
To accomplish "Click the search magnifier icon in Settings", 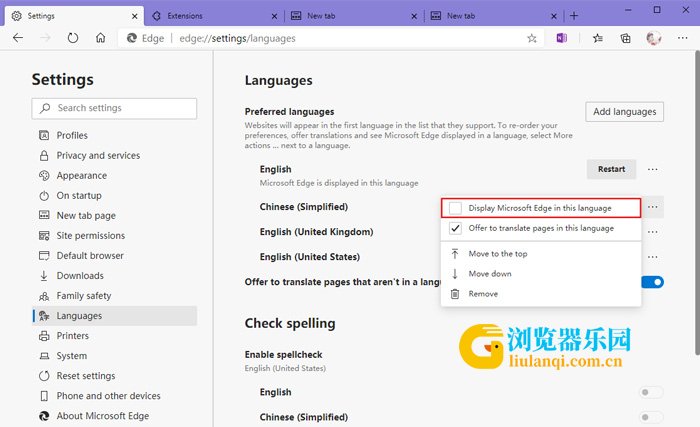I will 45,108.
